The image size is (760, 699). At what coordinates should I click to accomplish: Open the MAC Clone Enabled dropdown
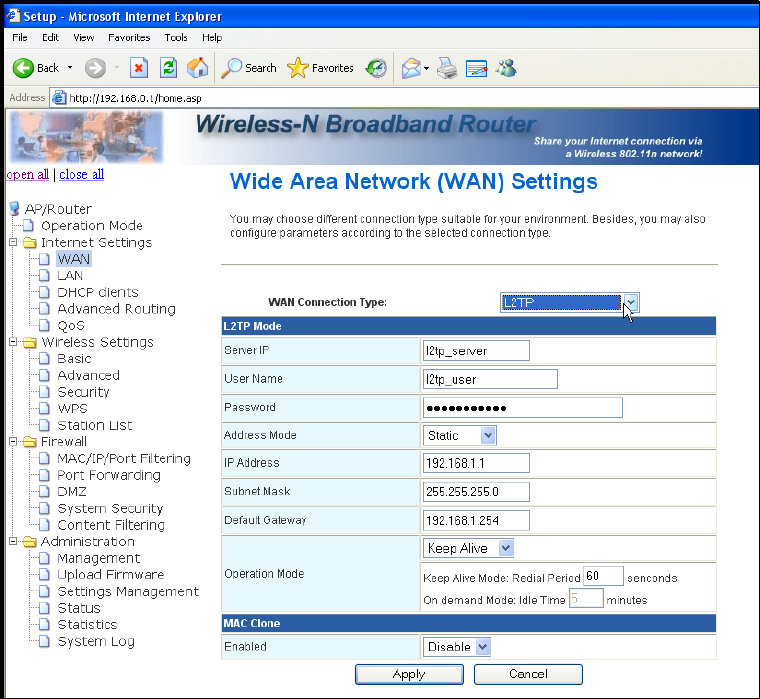click(457, 647)
